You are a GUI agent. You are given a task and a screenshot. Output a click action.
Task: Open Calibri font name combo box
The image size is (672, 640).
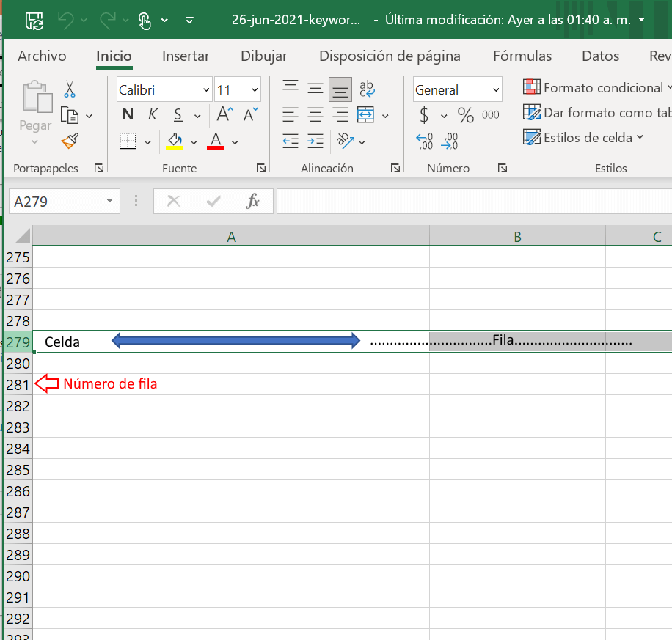pos(164,89)
